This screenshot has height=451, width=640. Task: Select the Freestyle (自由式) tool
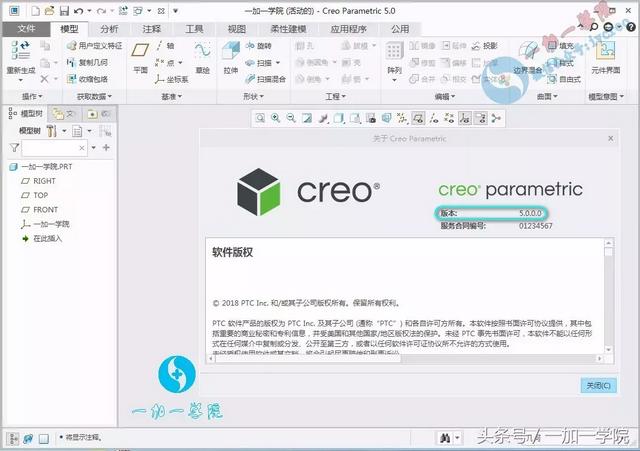pyautogui.click(x=564, y=79)
